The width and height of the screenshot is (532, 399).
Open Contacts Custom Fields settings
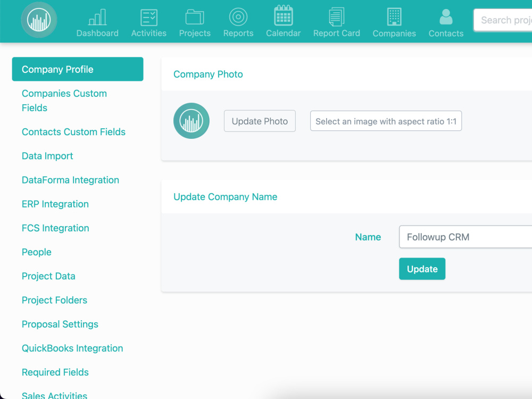[73, 132]
